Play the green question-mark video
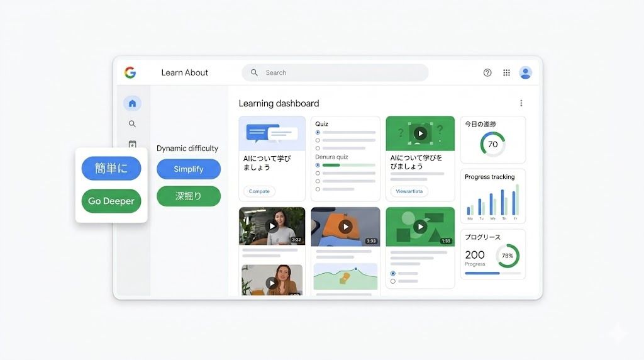 [419, 133]
